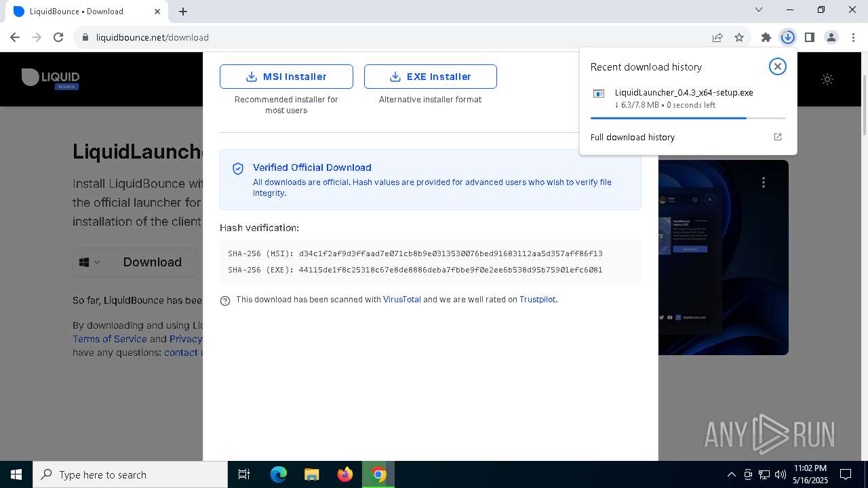This screenshot has height=488, width=868.
Task: Select the LiquidBounce • Download tab
Action: coord(86,12)
